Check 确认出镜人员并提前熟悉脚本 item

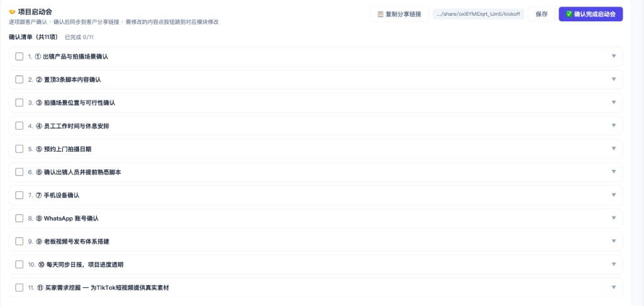pyautogui.click(x=19, y=172)
